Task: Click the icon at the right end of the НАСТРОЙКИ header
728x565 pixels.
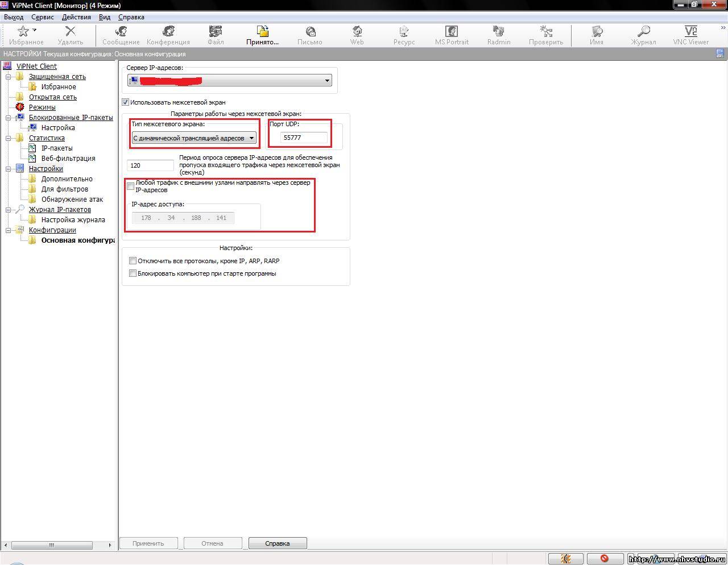Action: [x=720, y=53]
